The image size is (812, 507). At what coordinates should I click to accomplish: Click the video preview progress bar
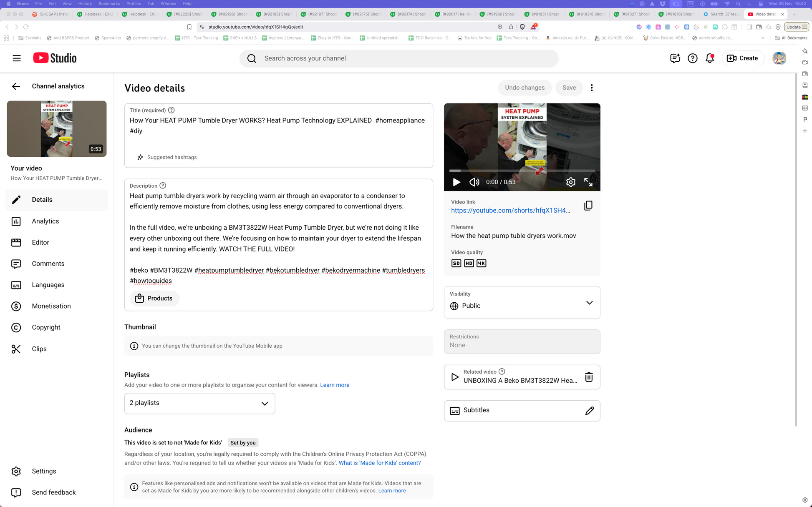[x=522, y=171]
